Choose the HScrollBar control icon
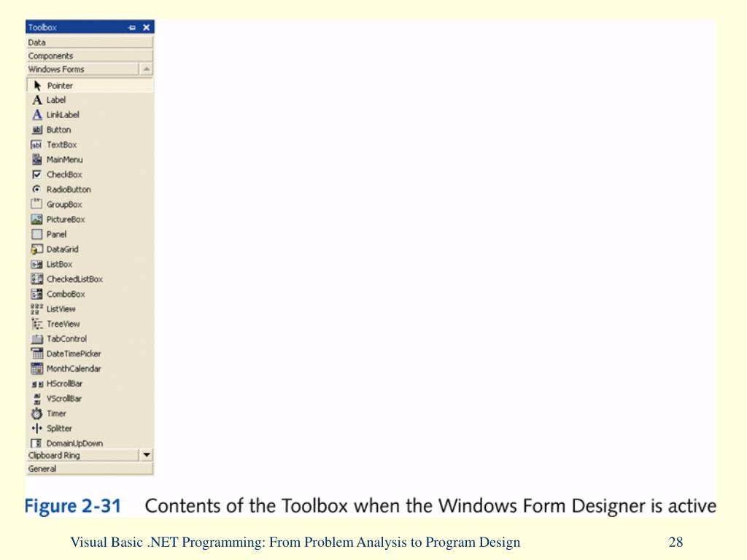 tap(37, 384)
